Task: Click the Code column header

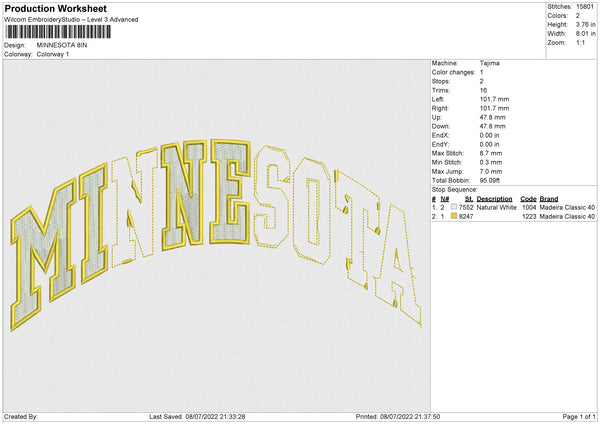Action: coord(529,198)
